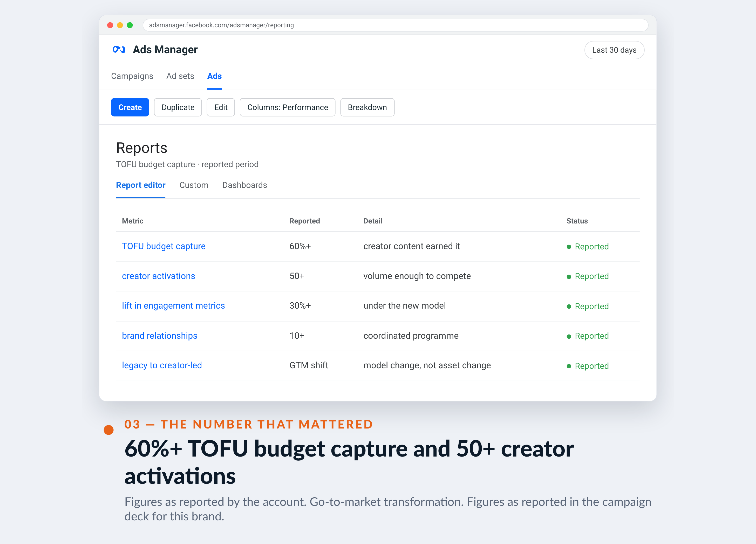Image resolution: width=756 pixels, height=544 pixels.
Task: Open the creator activations link
Action: [158, 276]
